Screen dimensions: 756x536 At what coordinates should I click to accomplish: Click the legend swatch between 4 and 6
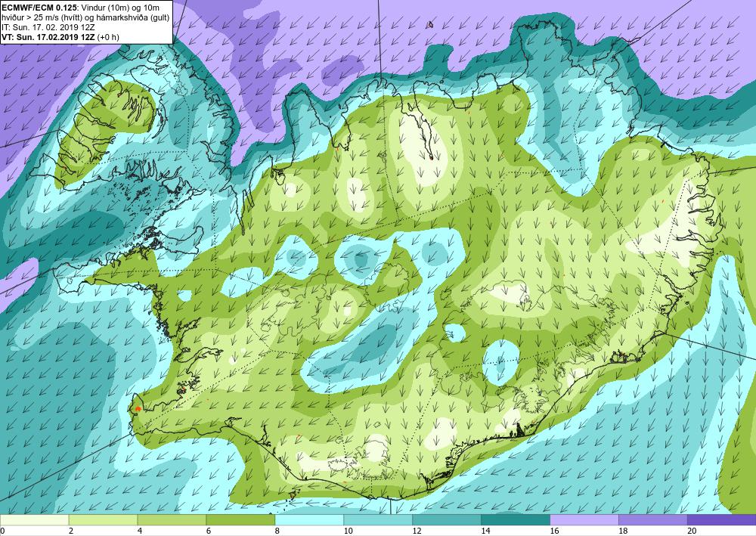tap(172, 520)
